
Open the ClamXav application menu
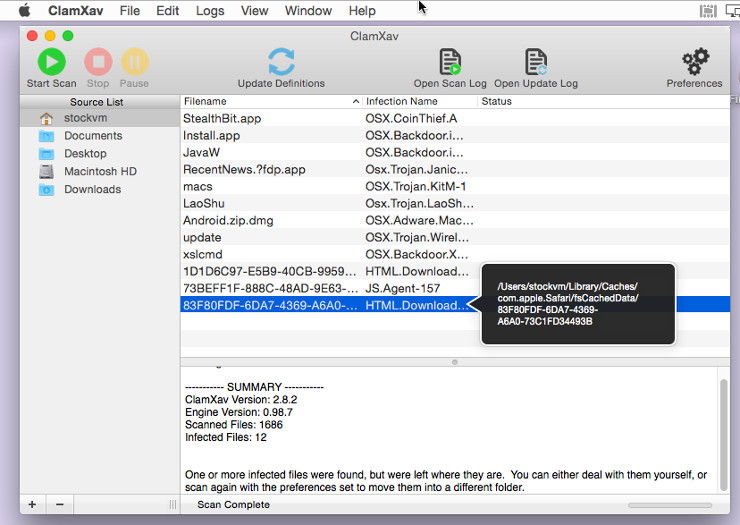[76, 10]
